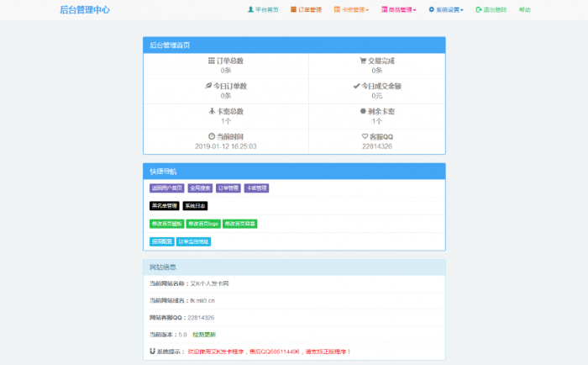Click the clock icon beside 当前时间
Viewport: 588px width, 365px height.
(x=212, y=136)
